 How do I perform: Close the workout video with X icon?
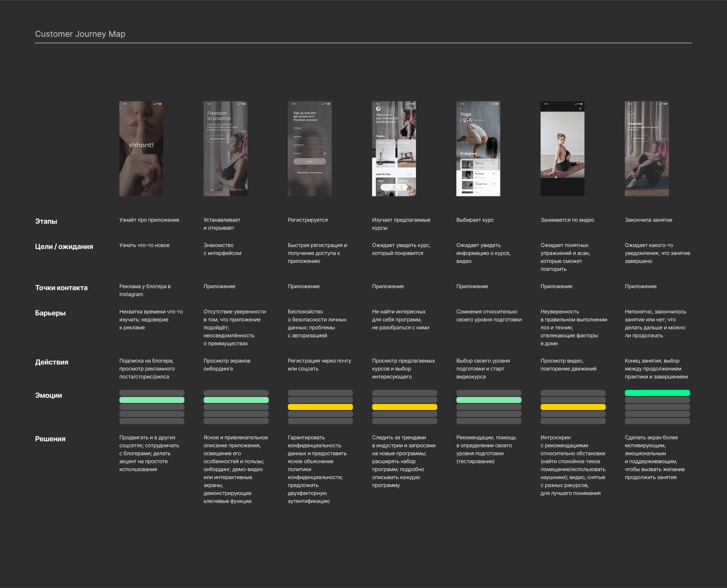coord(580,109)
